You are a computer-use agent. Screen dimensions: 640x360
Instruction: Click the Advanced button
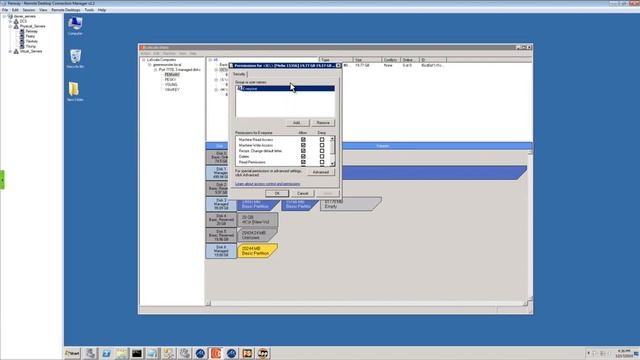point(321,172)
